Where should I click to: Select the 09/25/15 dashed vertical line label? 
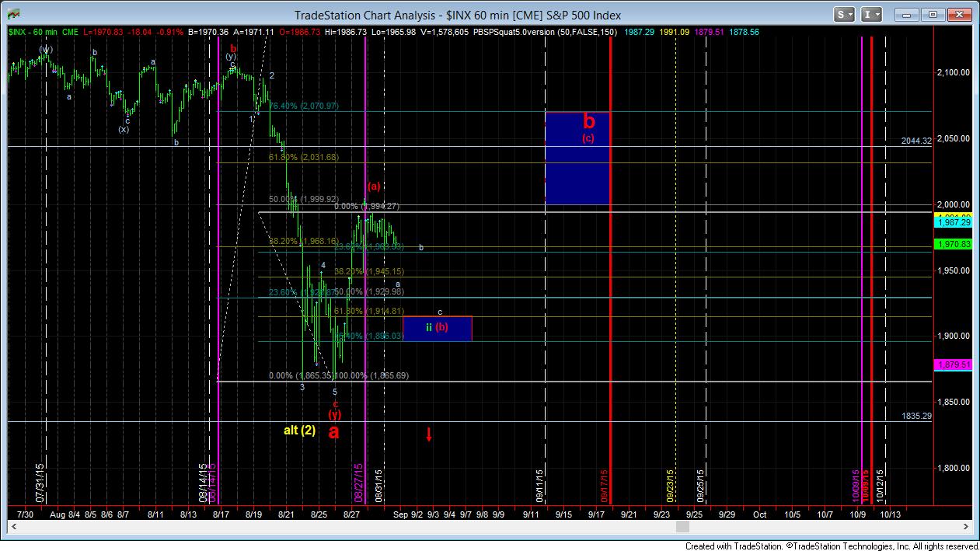(x=699, y=484)
